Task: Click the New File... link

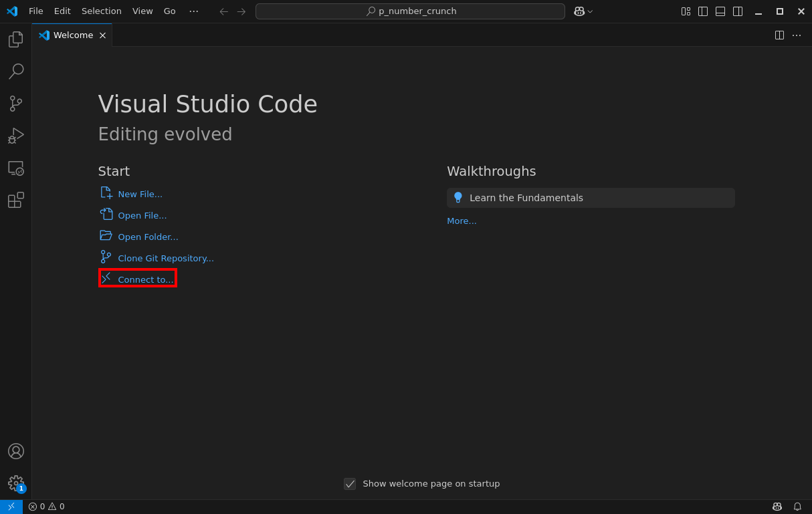Action: [x=140, y=194]
